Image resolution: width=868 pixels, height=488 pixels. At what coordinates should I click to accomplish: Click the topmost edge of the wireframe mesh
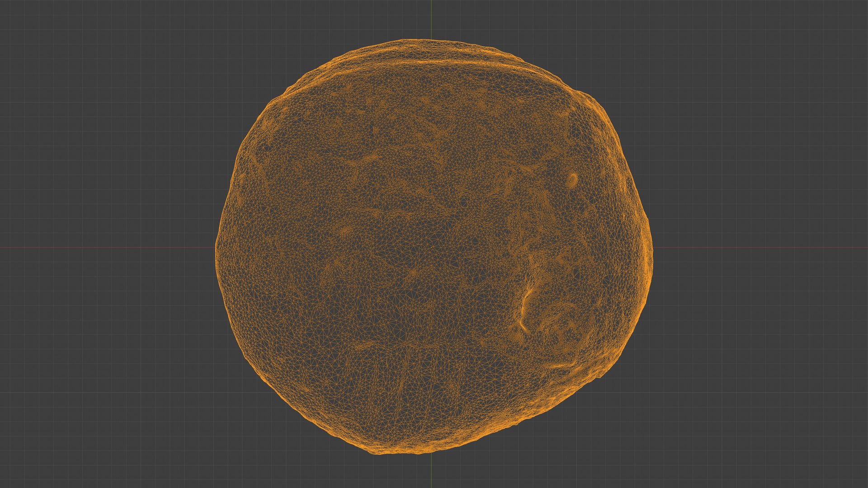click(414, 41)
